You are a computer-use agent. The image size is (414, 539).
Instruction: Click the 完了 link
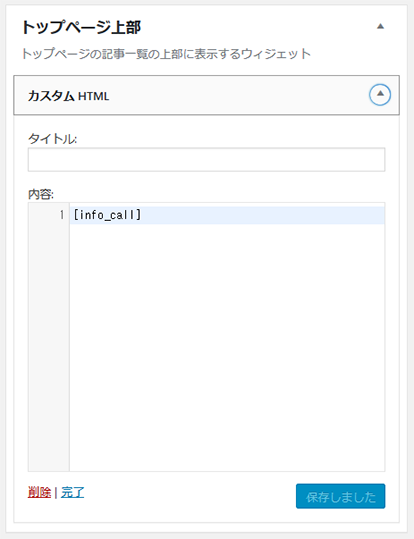coord(73,493)
